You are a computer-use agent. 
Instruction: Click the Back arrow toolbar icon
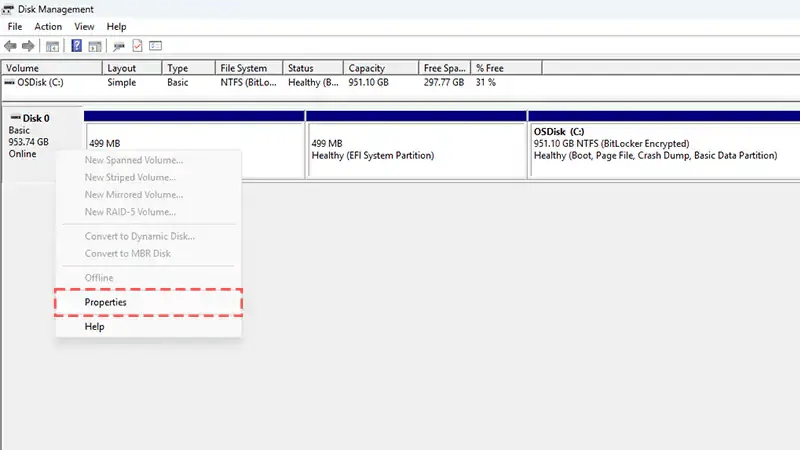click(x=10, y=46)
